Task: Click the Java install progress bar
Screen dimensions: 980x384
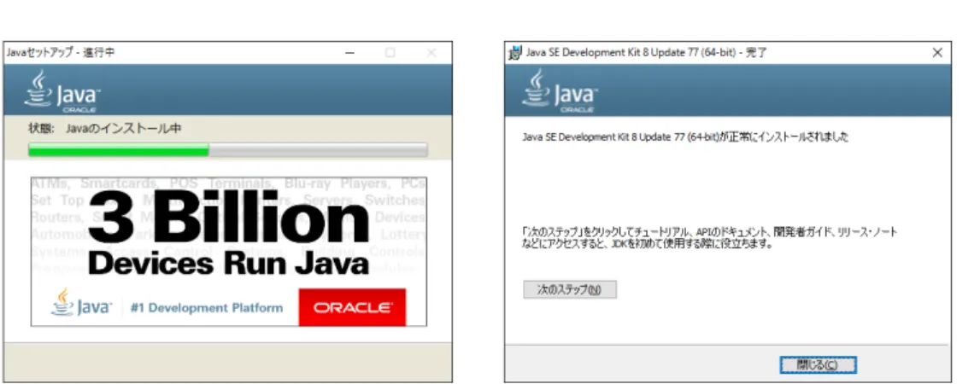Action: 228,150
